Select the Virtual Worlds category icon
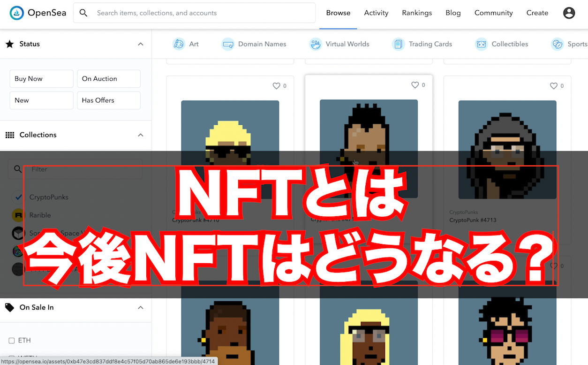This screenshot has width=588, height=365. pos(316,44)
